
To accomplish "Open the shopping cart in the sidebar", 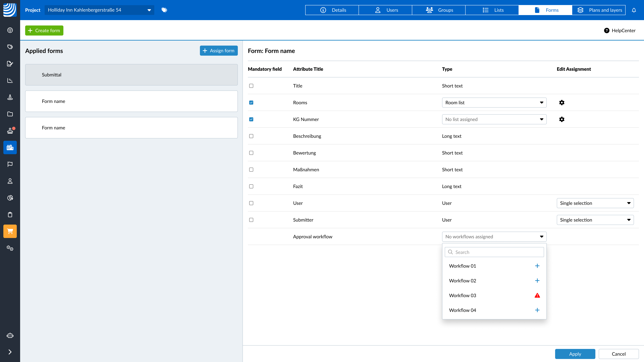I will 10,231.
